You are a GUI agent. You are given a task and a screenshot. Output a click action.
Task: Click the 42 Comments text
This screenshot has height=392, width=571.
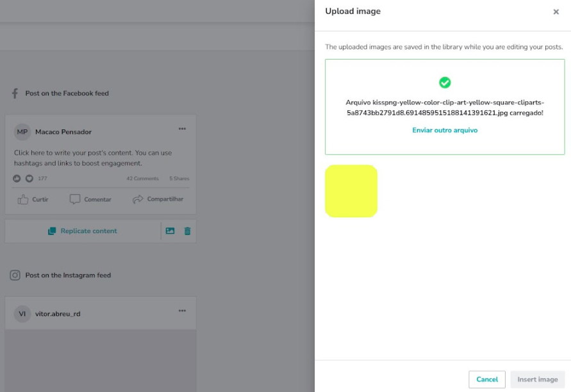pyautogui.click(x=142, y=178)
